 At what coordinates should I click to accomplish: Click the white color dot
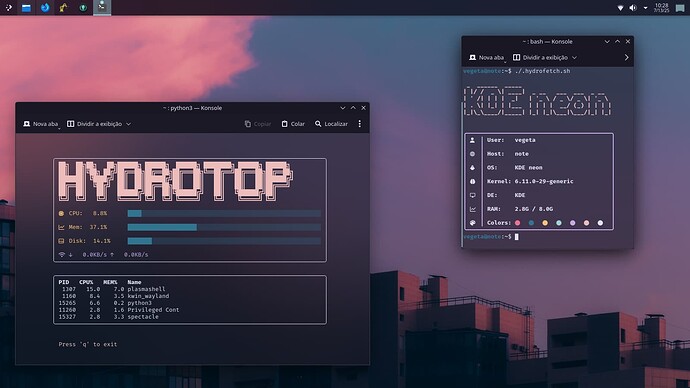[600, 223]
